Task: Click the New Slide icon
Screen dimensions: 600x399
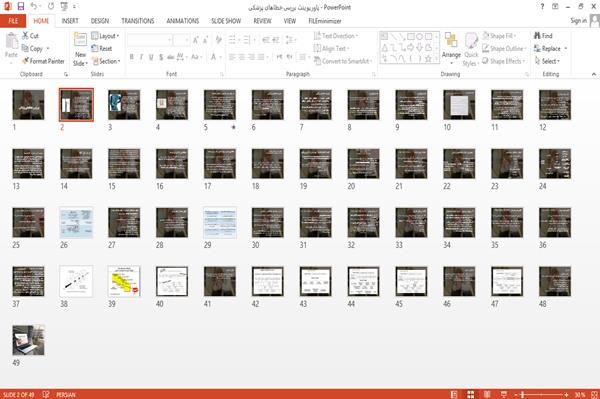Action: [80, 40]
